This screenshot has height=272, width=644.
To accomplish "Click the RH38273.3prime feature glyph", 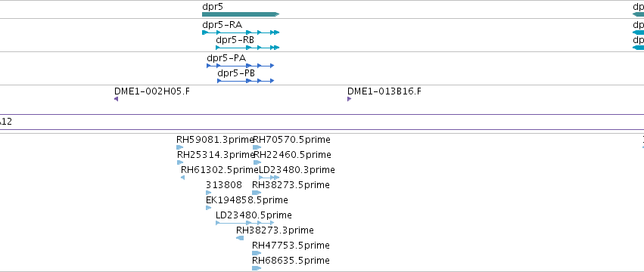I will (x=240, y=238).
